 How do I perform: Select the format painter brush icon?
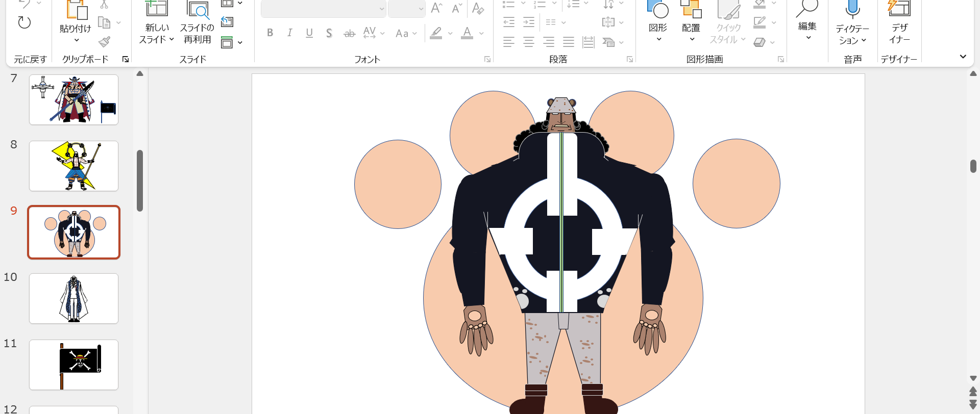104,42
